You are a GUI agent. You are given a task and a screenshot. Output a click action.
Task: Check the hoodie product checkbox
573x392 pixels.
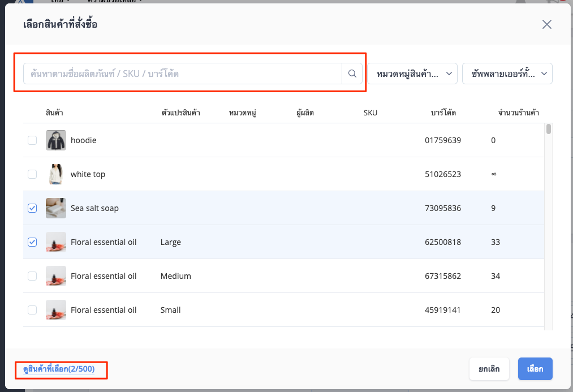tap(32, 140)
